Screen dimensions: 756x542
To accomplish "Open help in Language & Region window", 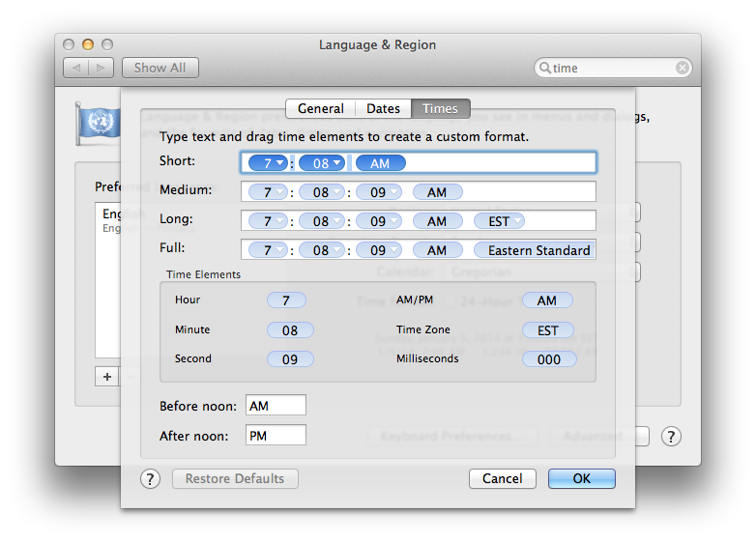I will pos(671,437).
